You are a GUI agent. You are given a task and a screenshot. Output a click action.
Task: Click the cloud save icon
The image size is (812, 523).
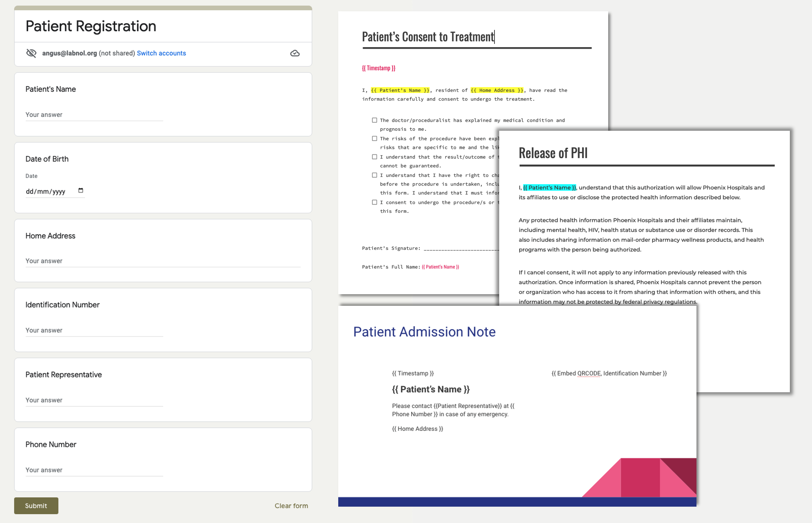point(295,53)
